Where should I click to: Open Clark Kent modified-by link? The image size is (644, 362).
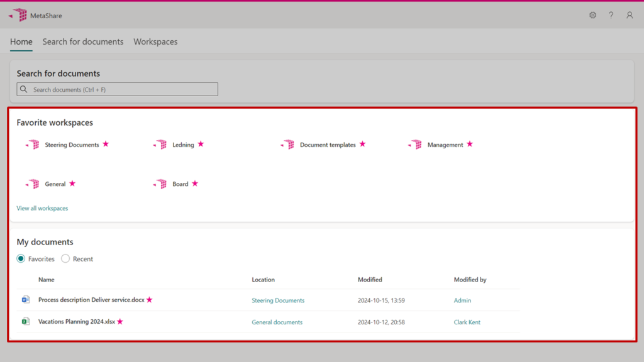pos(467,322)
